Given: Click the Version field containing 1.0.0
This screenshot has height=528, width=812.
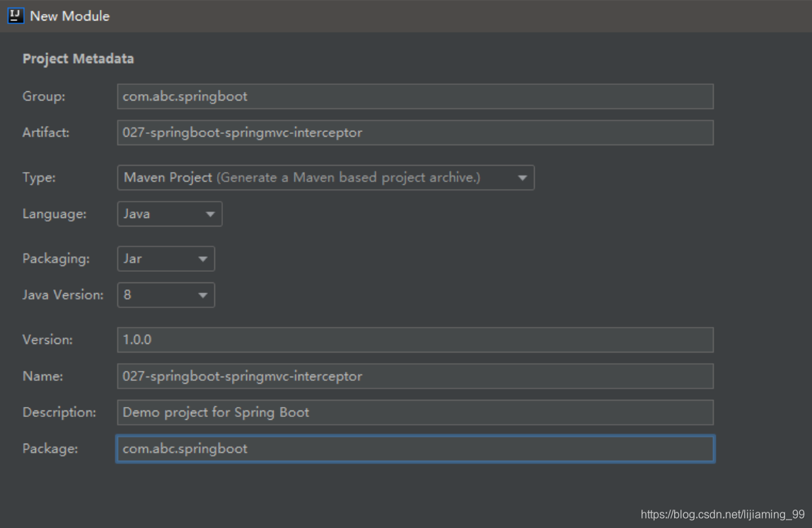Looking at the screenshot, I should click(x=415, y=340).
